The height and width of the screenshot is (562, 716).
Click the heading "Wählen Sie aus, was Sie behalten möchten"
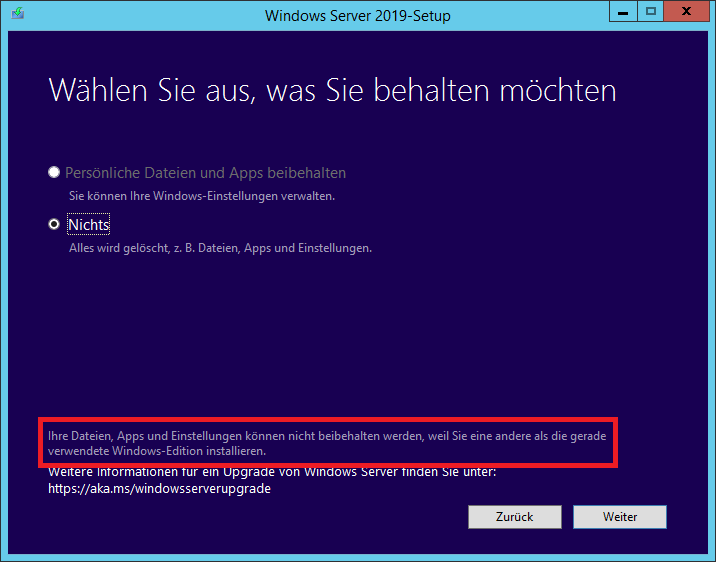[332, 91]
